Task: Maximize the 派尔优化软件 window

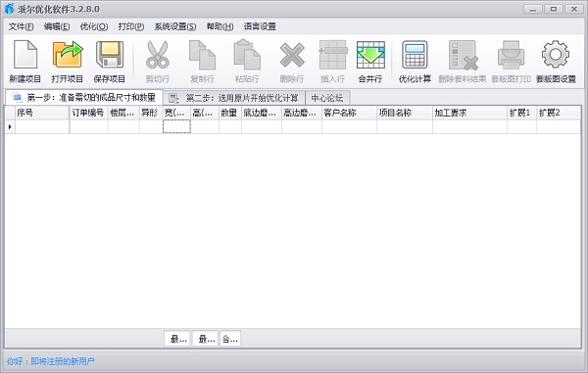Action: pyautogui.click(x=554, y=9)
